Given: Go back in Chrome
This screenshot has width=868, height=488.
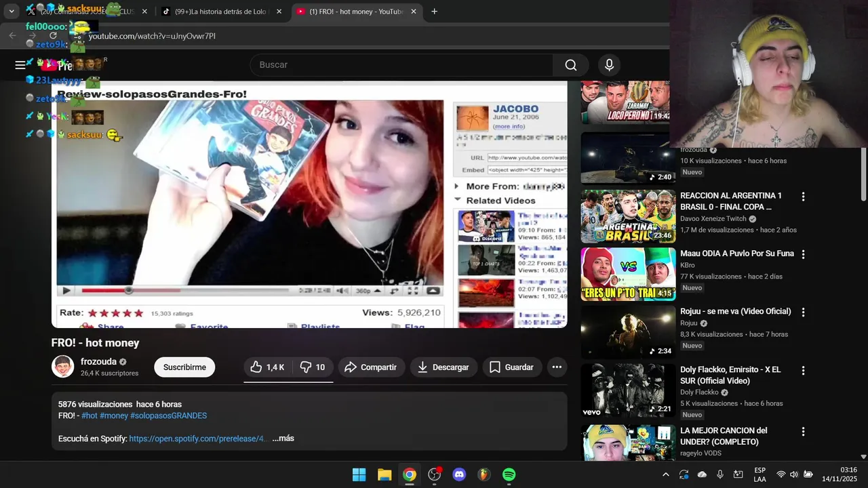Looking at the screenshot, I should 12,36.
